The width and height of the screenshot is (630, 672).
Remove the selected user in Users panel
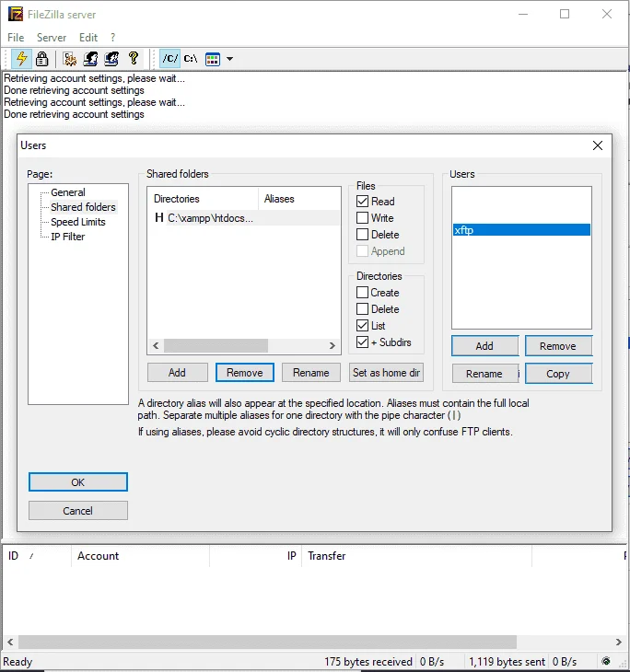point(558,346)
